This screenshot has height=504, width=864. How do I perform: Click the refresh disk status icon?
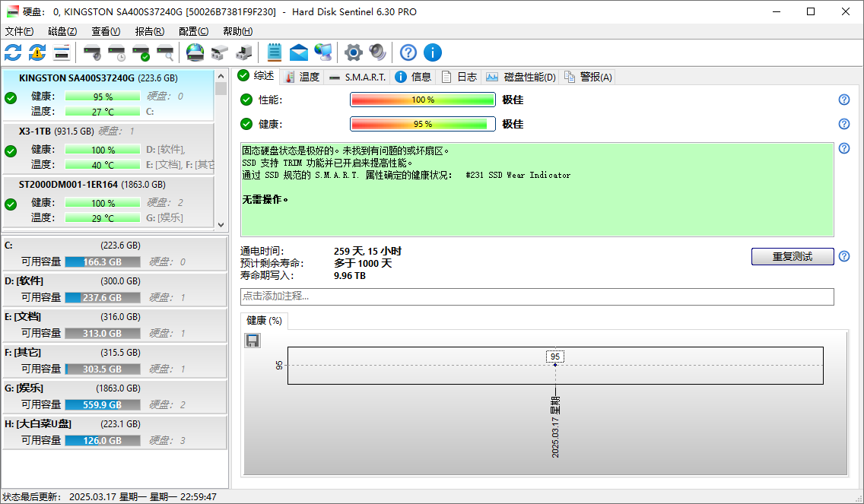coord(12,52)
